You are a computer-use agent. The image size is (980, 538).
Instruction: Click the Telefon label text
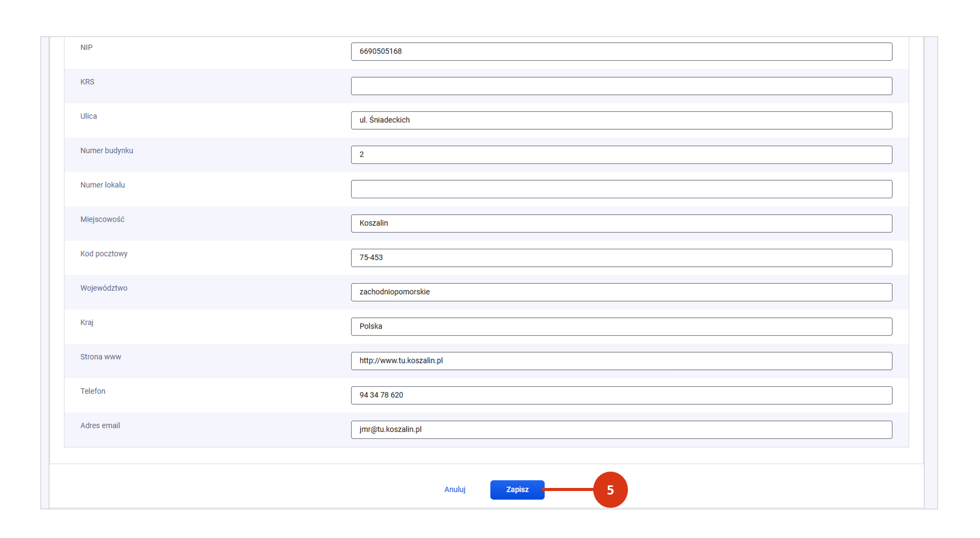click(x=92, y=391)
